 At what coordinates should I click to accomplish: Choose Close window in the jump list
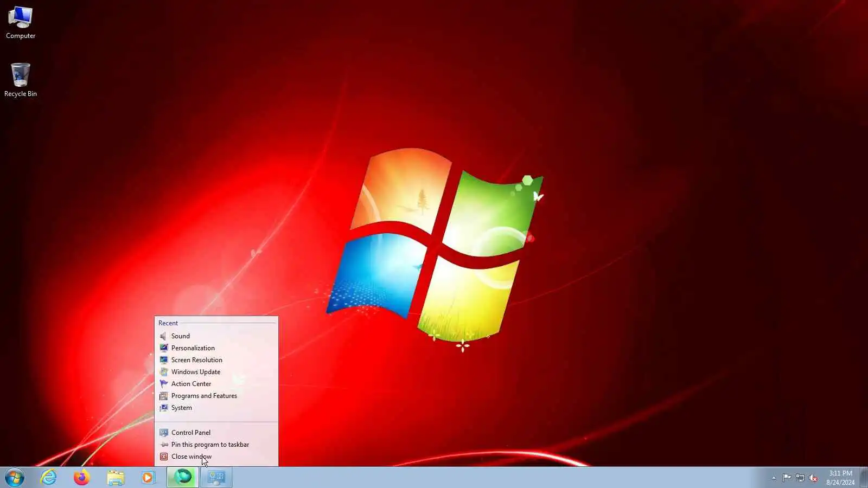216,457
